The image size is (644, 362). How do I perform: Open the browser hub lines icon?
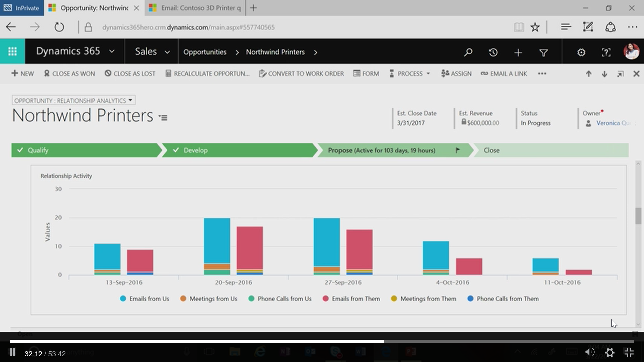tap(566, 27)
